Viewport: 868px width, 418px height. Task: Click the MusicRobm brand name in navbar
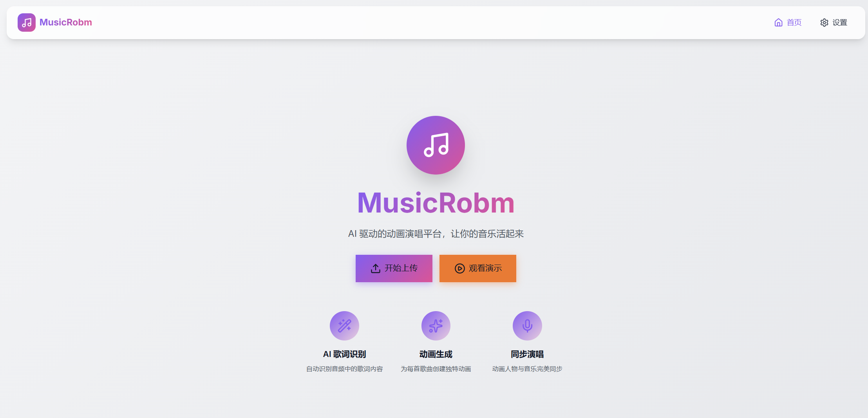click(66, 22)
